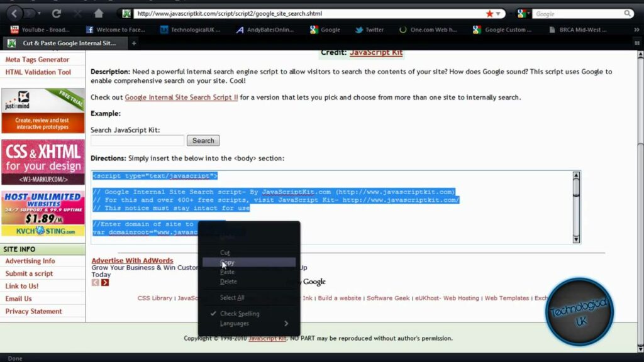
Task: Submit search with the magnifier icon
Action: coord(627,14)
